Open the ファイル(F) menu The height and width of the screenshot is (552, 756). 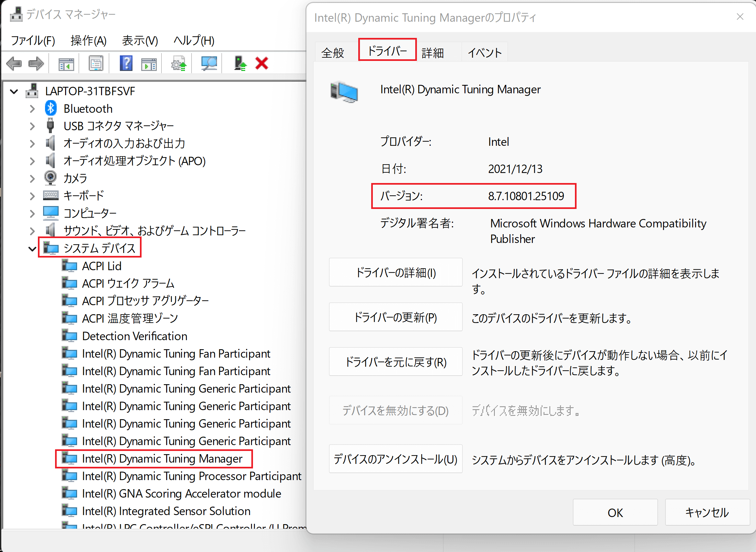[33, 40]
